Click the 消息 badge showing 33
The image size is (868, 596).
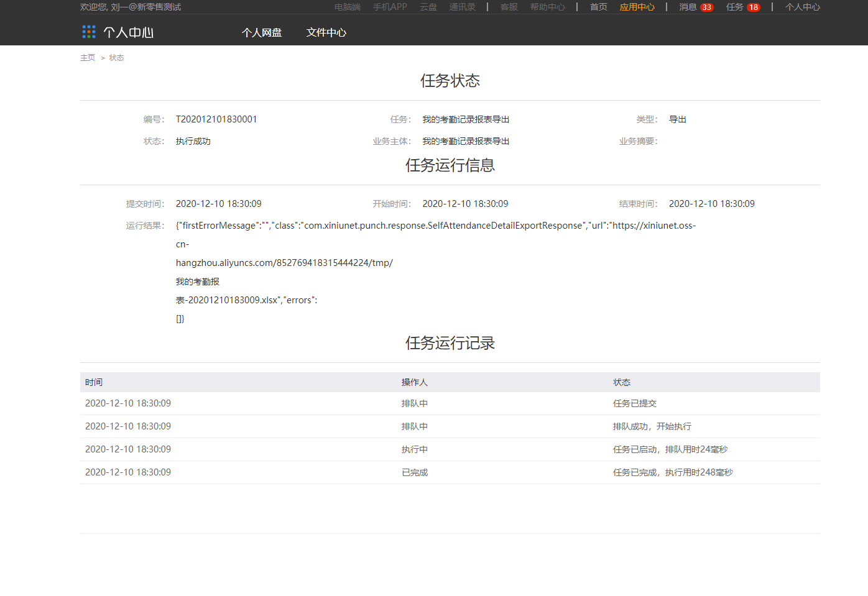pos(707,7)
